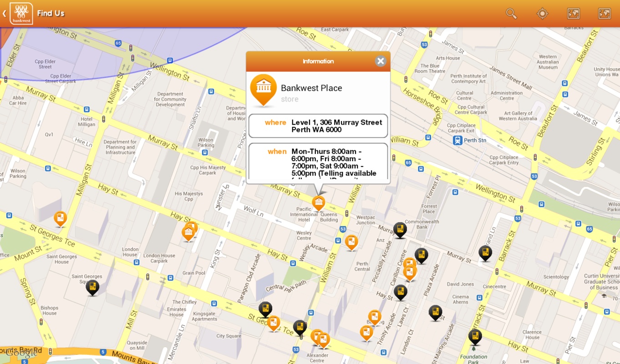Tap the Bankwest Place store icon in popup

pos(264,91)
